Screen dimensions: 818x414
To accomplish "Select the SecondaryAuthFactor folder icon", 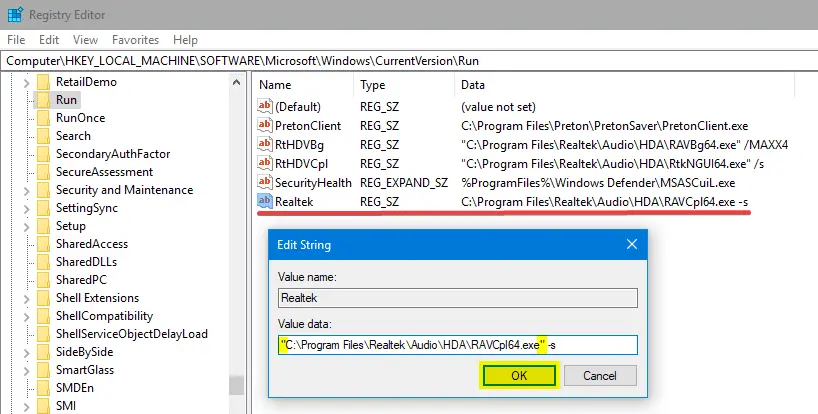I will coord(43,154).
